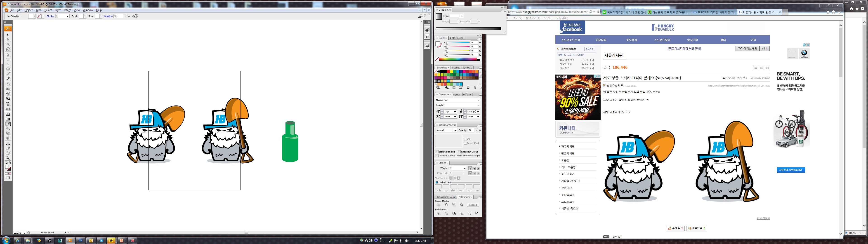The width and height of the screenshot is (868, 244).
Task: Select the Rotate tool
Action: coord(8,84)
